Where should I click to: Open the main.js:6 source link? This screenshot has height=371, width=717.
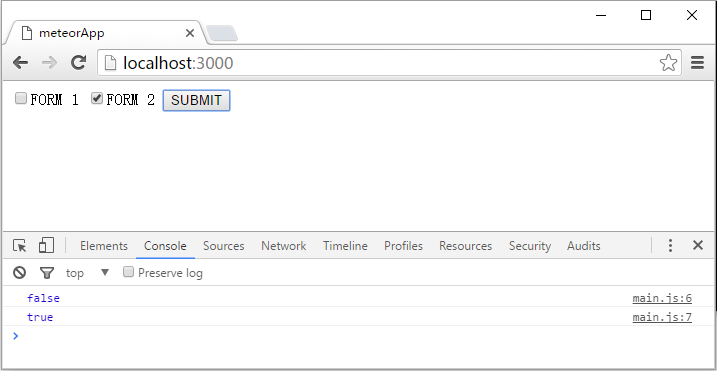(662, 299)
